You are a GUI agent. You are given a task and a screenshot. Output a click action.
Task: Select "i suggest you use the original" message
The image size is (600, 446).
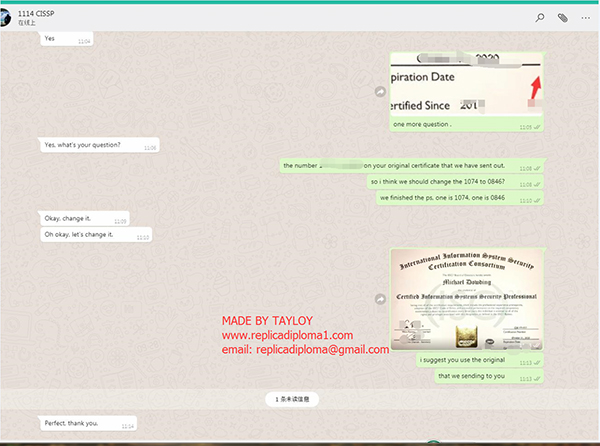pyautogui.click(x=479, y=360)
